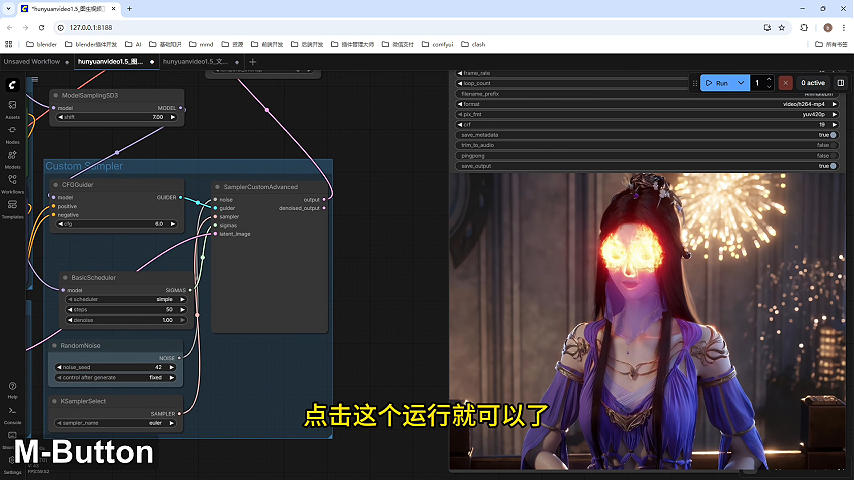Open the Models sidebar panel
The image size is (854, 480).
[x=12, y=159]
